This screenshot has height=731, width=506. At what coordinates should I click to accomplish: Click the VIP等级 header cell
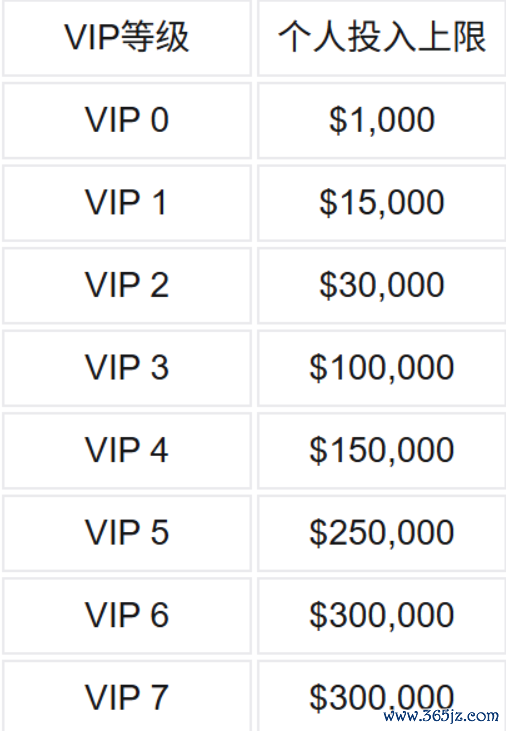tap(127, 37)
